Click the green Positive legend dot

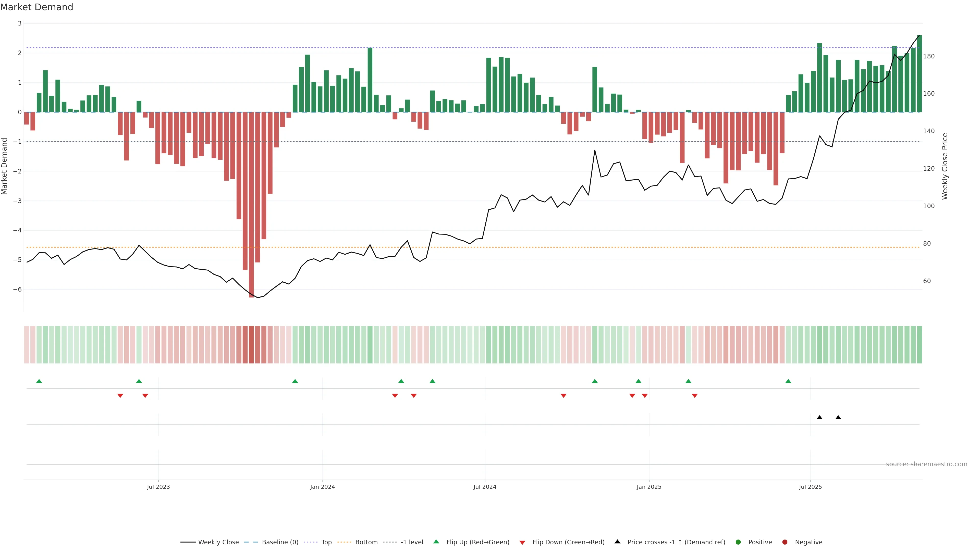738,542
